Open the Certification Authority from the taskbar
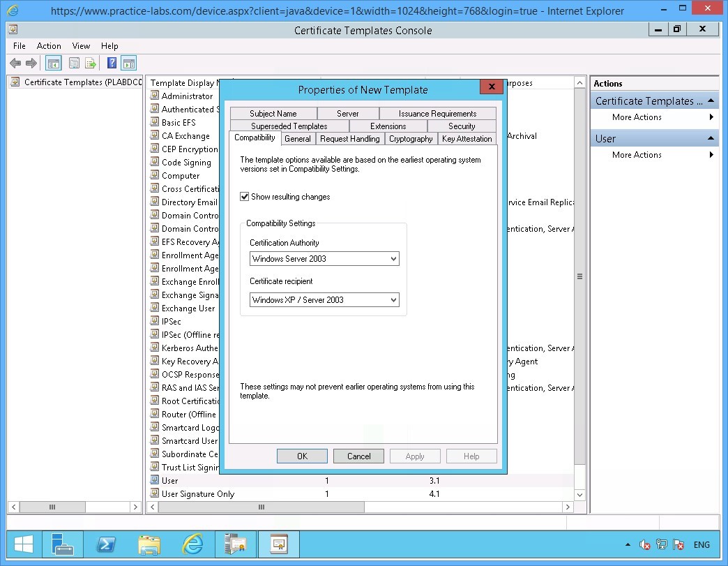Viewport: 728px width, 566px height. (235, 544)
